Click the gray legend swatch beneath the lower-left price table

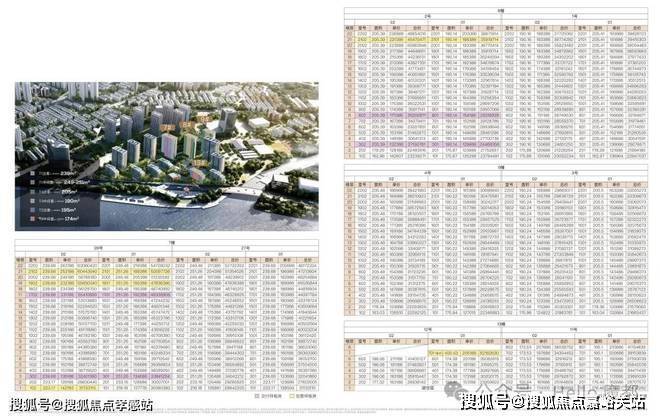257,396
